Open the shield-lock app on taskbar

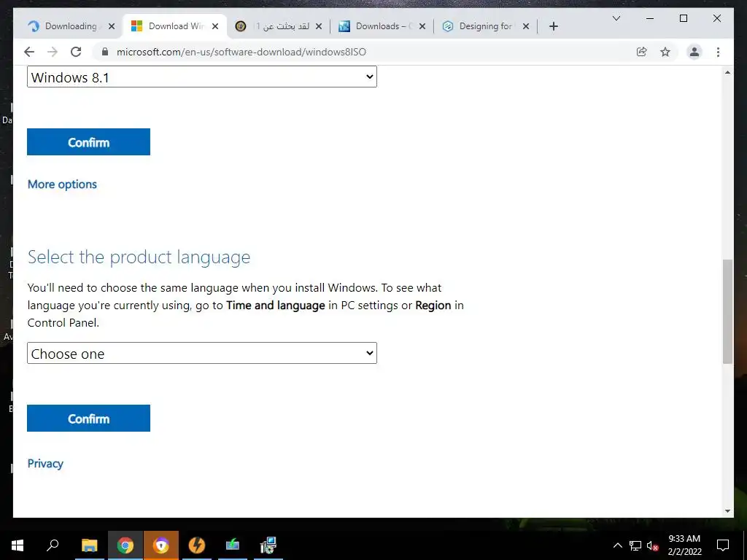pyautogui.click(x=161, y=545)
